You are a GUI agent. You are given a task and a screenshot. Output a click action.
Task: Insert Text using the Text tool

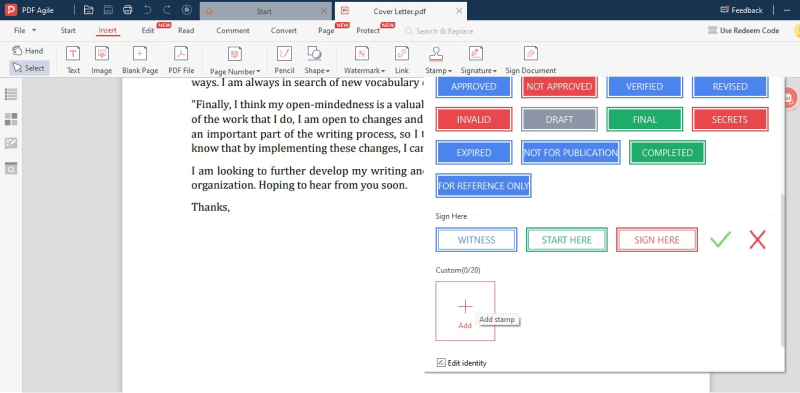click(73, 60)
